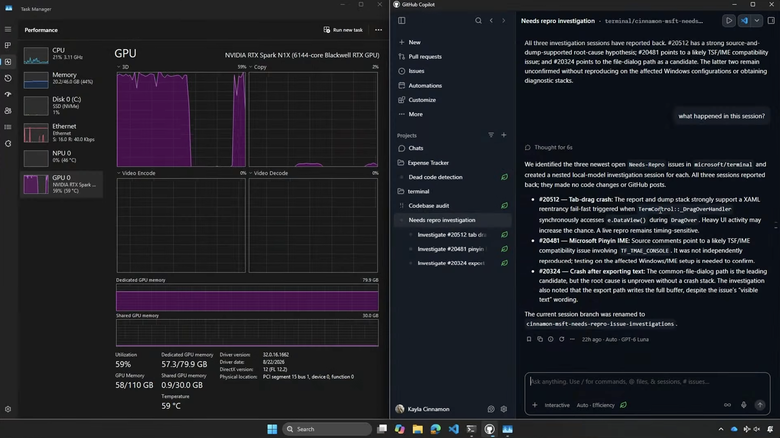Toggle the right side panel icon
The width and height of the screenshot is (780, 438).
coord(772,21)
